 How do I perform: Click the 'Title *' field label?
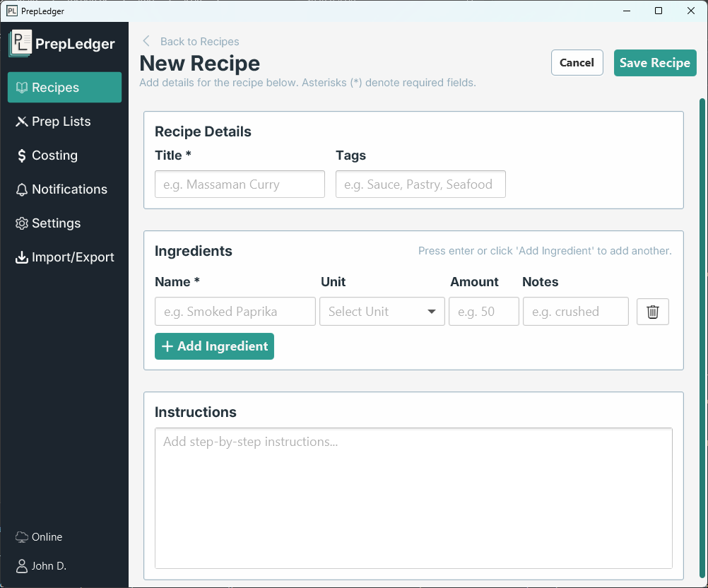(173, 155)
